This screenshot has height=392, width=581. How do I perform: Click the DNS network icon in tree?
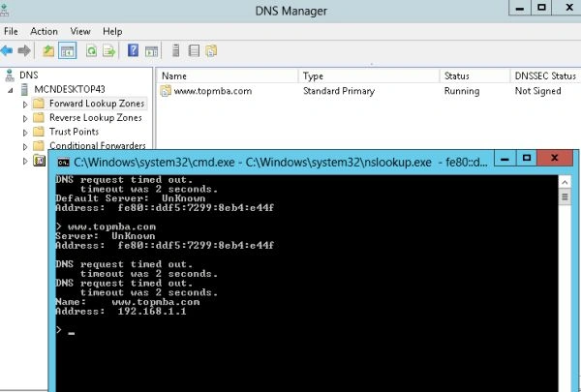coord(10,75)
